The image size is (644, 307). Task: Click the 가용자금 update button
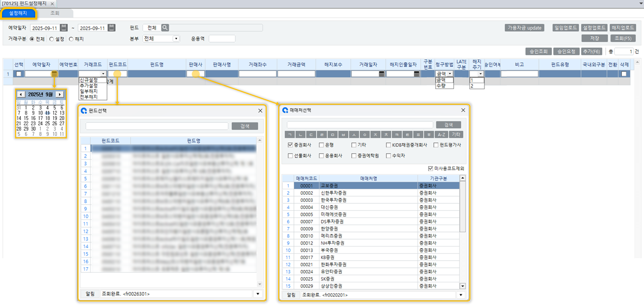525,28
